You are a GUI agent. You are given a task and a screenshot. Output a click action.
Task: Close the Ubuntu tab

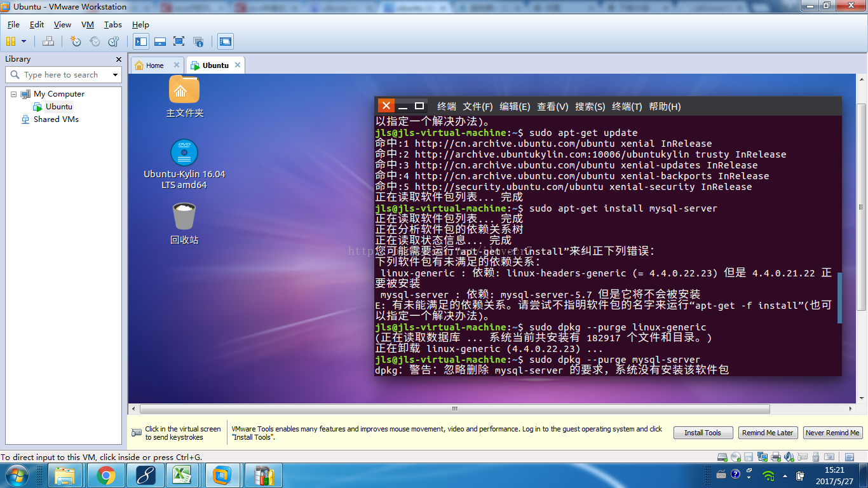tap(238, 65)
